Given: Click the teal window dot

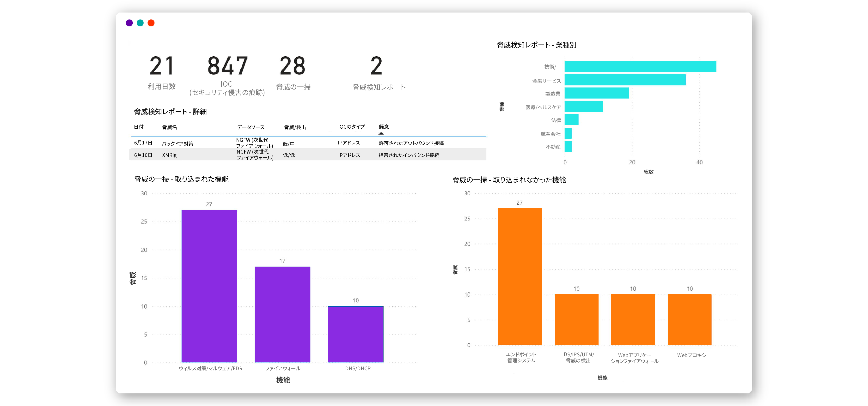Looking at the screenshot, I should point(140,23).
